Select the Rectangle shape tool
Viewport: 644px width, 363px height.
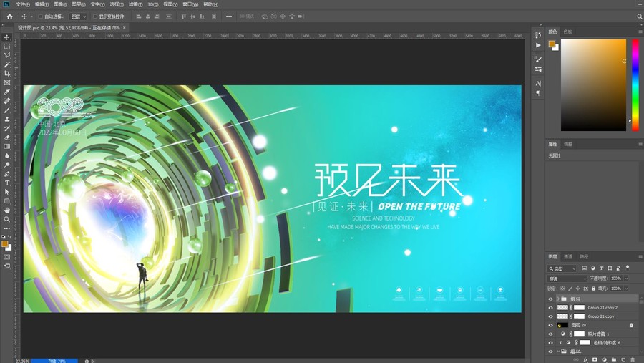[x=7, y=201]
